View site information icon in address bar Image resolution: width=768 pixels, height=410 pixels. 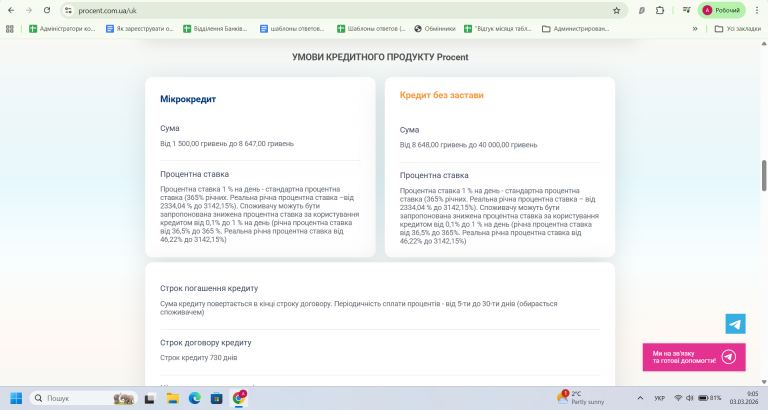coord(69,10)
